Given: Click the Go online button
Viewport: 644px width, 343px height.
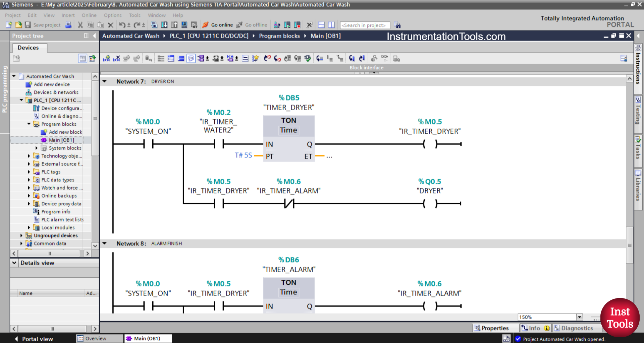Looking at the screenshot, I should pyautogui.click(x=218, y=25).
